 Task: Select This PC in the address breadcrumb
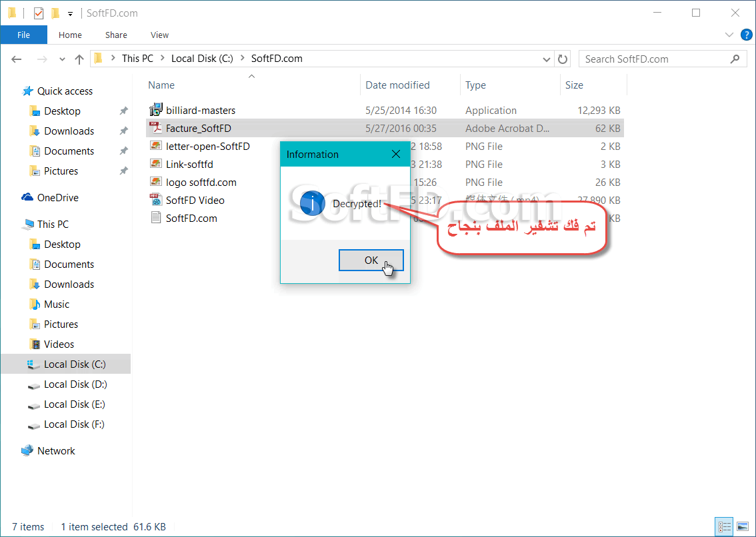[137, 59]
